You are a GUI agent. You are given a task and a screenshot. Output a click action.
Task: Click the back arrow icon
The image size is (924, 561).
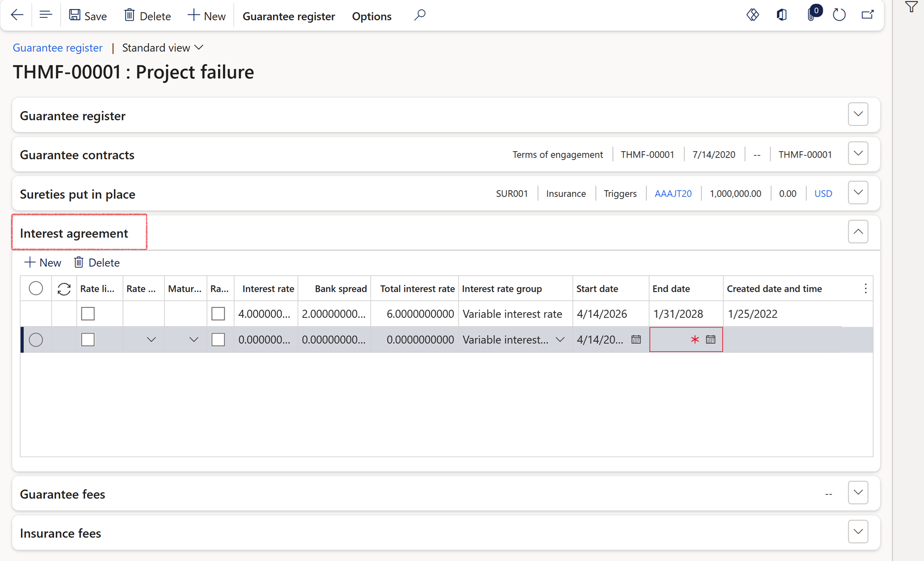coord(17,15)
